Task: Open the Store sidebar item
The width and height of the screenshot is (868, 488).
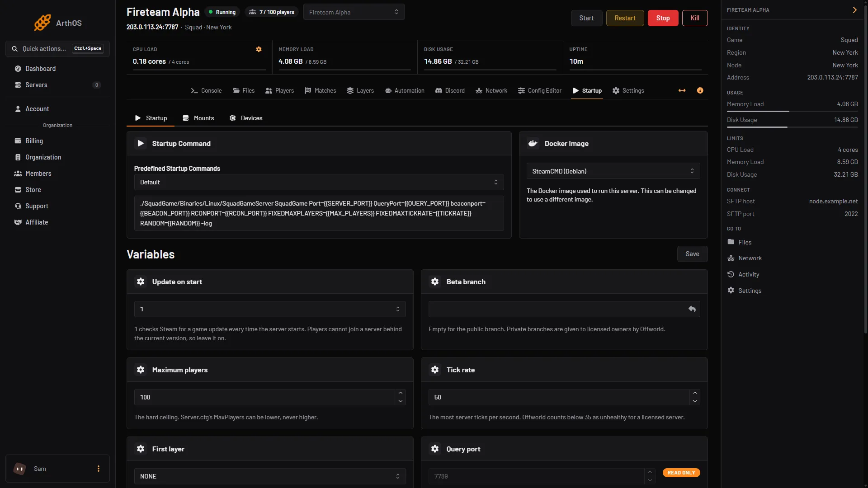Action: (x=57, y=190)
